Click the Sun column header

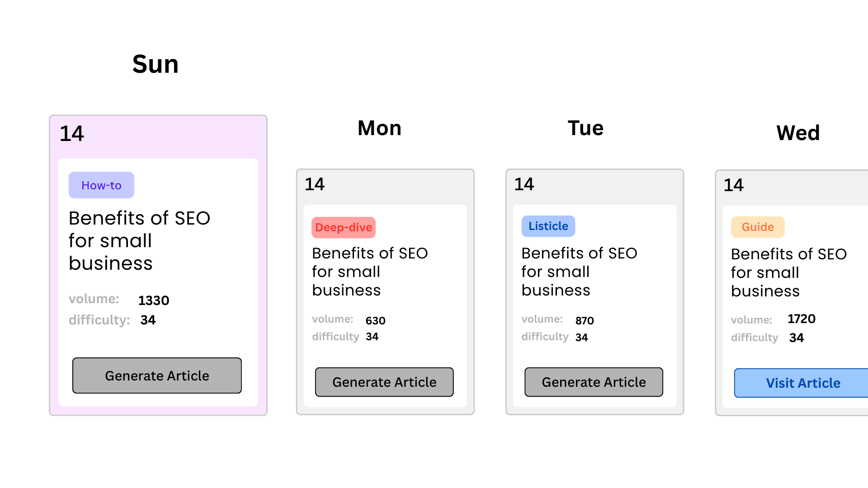[155, 64]
